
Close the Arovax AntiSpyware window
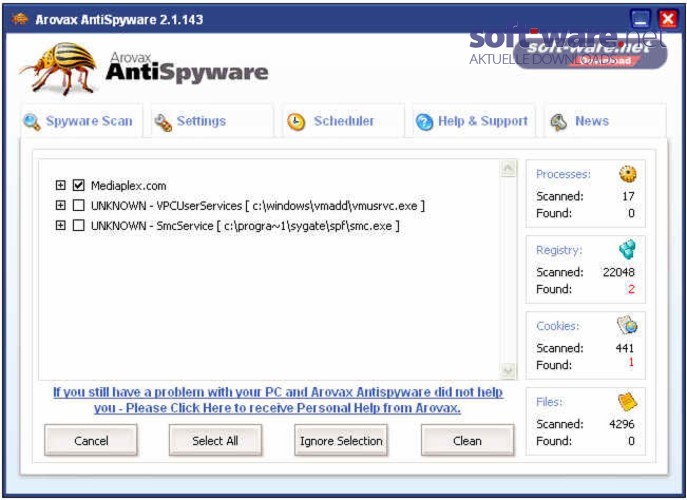(x=668, y=19)
